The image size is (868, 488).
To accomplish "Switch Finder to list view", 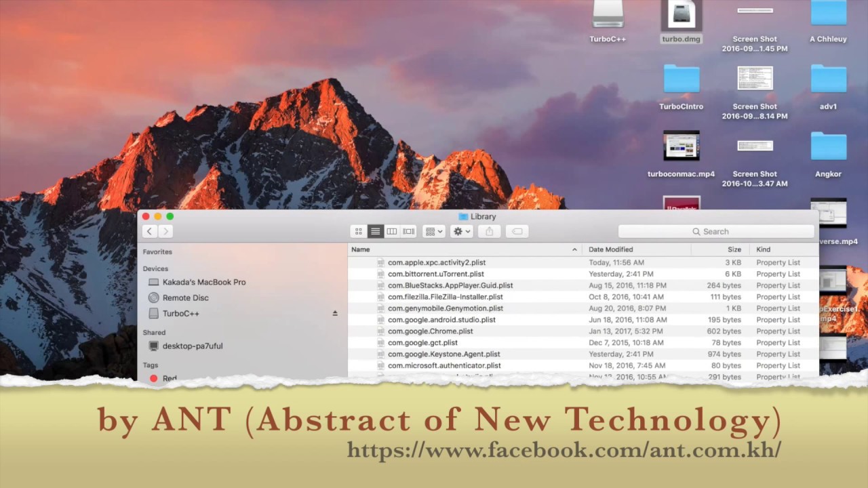I will (375, 231).
